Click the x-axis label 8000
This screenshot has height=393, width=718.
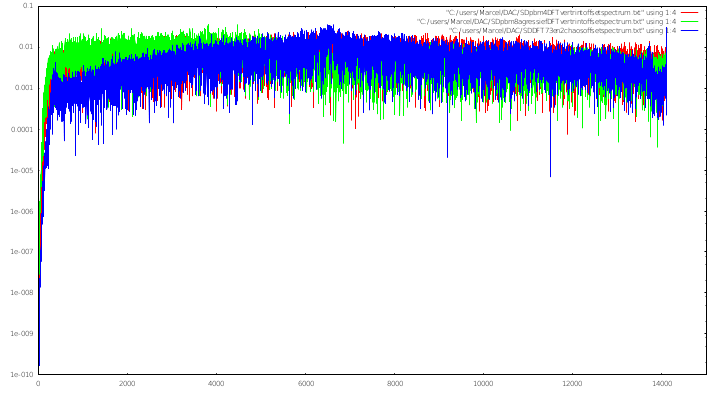click(x=395, y=384)
